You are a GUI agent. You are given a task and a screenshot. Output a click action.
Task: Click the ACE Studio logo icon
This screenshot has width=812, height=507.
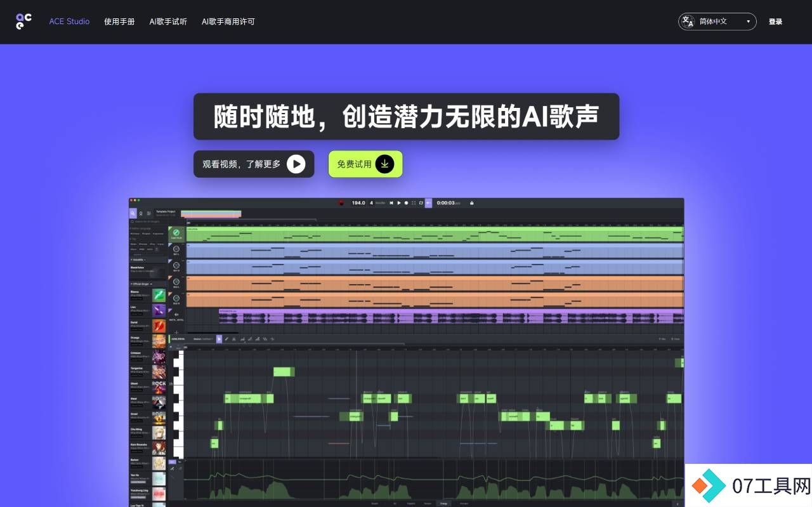[23, 21]
